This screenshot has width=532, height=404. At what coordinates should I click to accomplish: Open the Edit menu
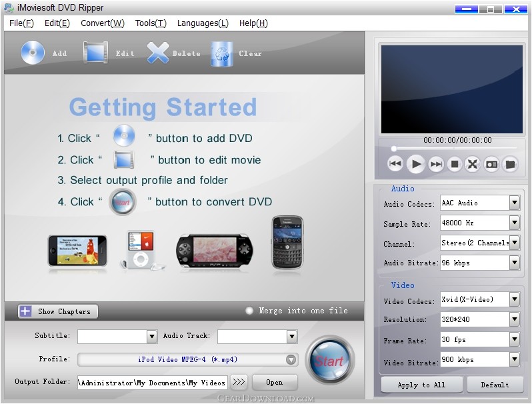click(x=57, y=23)
